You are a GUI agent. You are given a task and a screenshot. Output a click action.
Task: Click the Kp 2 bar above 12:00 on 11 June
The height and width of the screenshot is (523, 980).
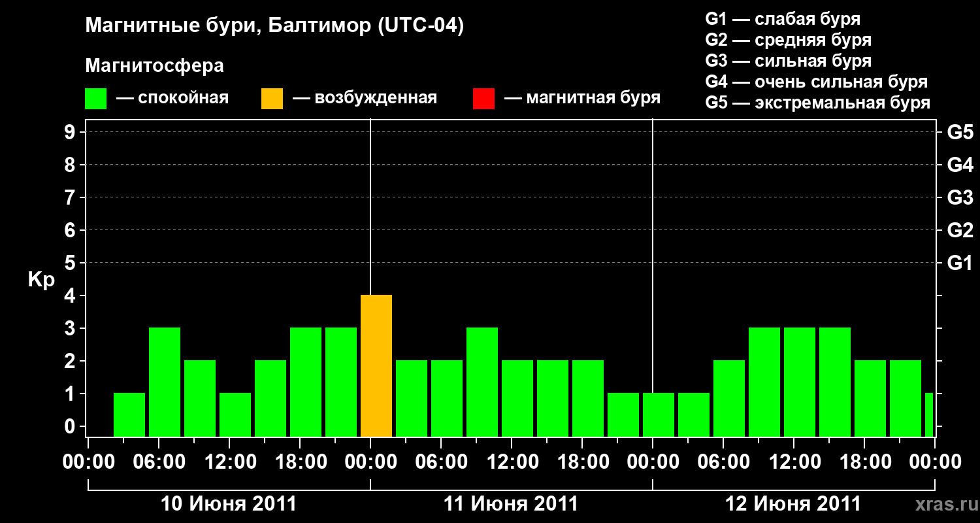coord(517,399)
